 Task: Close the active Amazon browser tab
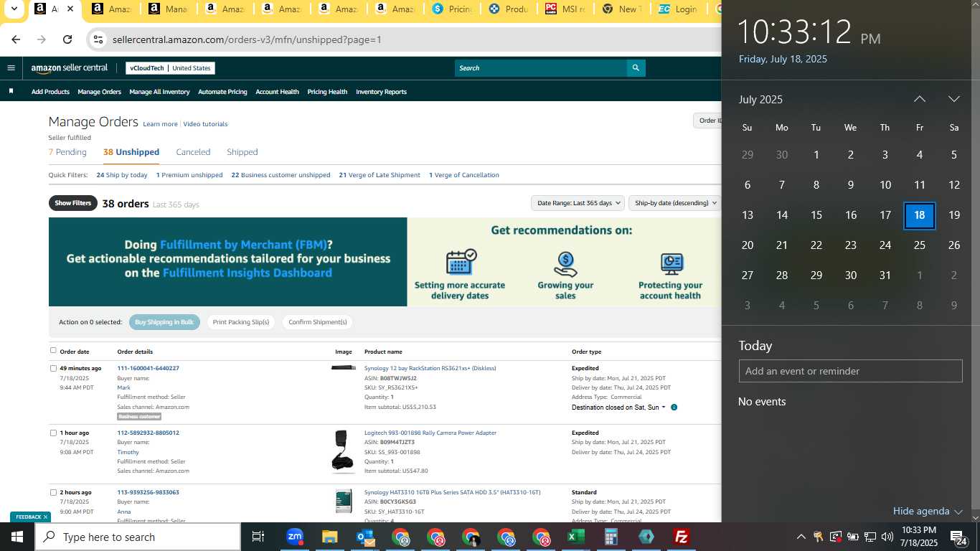point(70,9)
